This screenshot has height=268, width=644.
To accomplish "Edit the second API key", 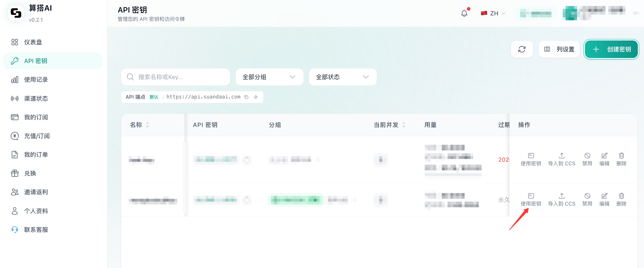I will (x=604, y=200).
